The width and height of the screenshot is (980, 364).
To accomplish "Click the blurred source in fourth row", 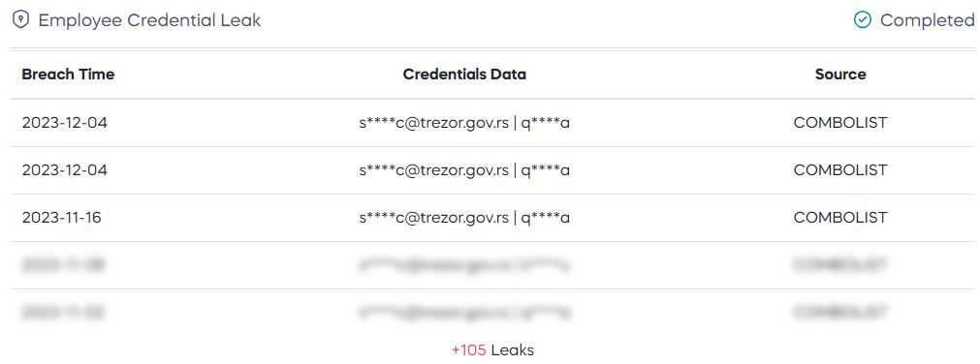I will click(x=840, y=265).
